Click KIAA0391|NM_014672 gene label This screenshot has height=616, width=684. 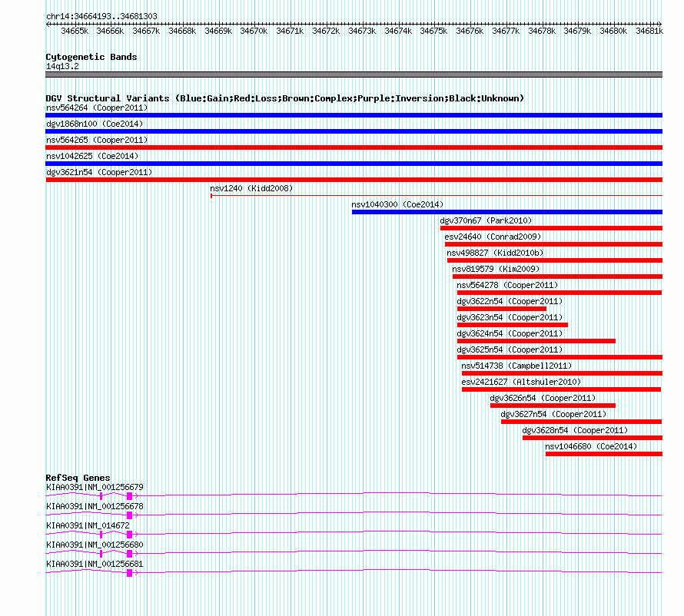point(88,525)
